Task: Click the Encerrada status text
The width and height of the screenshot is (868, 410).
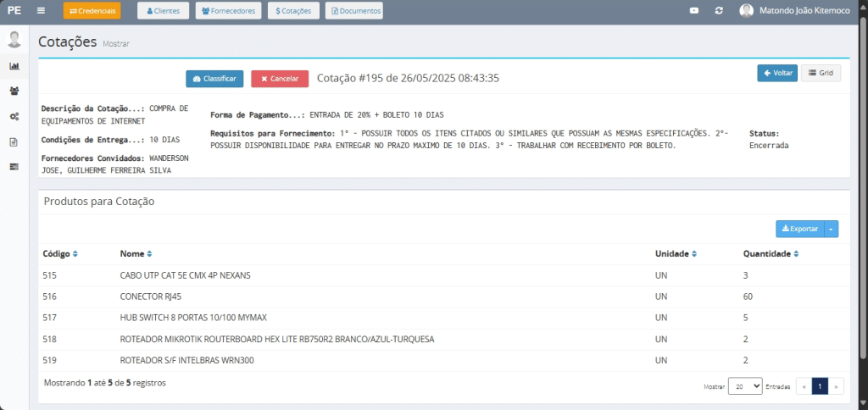Action: (x=769, y=146)
